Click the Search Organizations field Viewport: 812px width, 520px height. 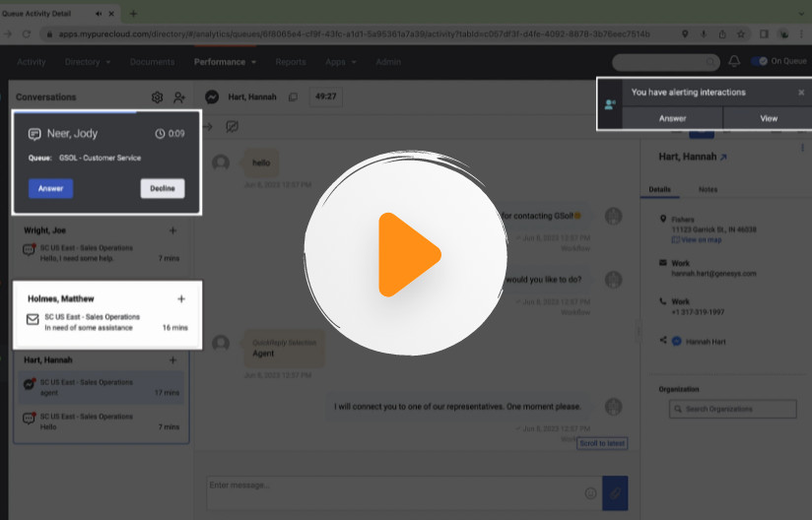pos(732,409)
